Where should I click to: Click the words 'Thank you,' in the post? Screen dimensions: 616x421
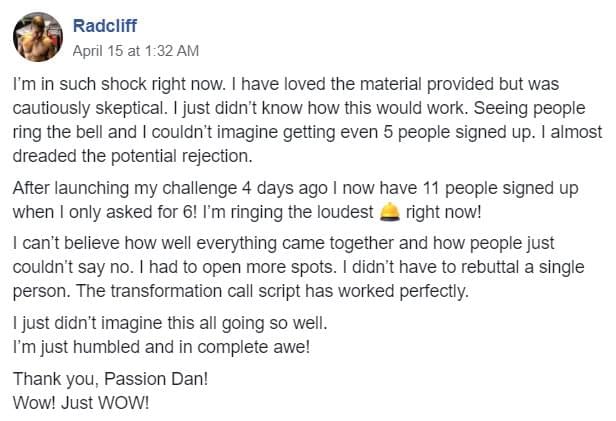pyautogui.click(x=56, y=379)
